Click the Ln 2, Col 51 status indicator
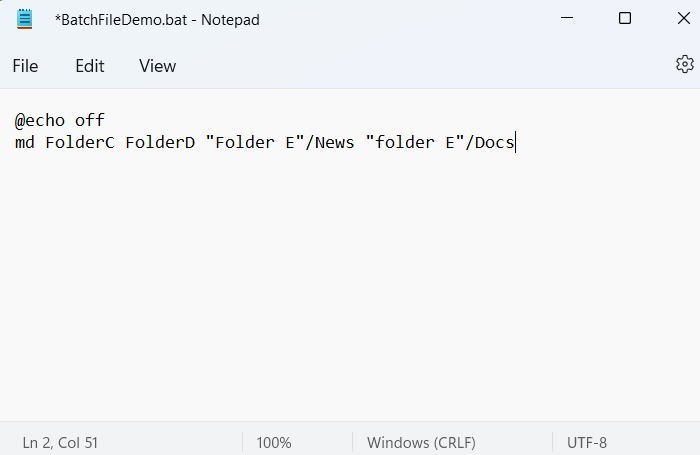The image size is (700, 455). click(60, 442)
